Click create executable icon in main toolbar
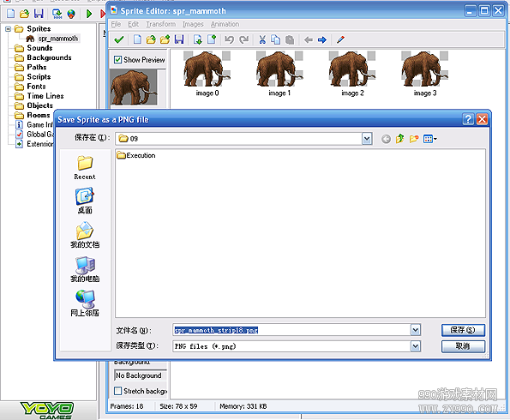 57,14
